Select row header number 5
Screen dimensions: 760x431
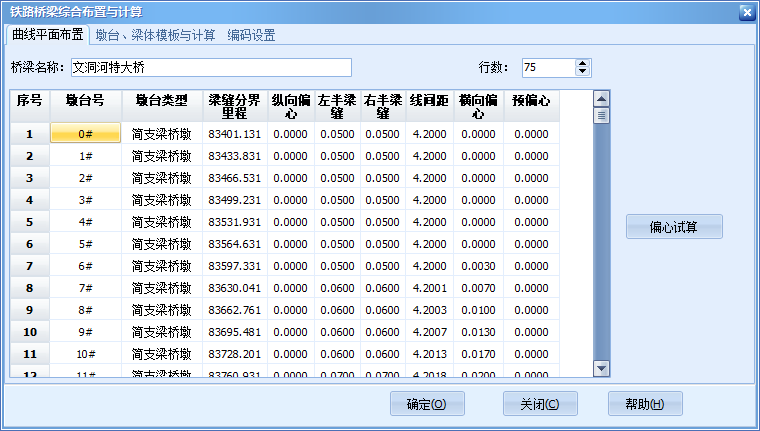click(x=30, y=222)
